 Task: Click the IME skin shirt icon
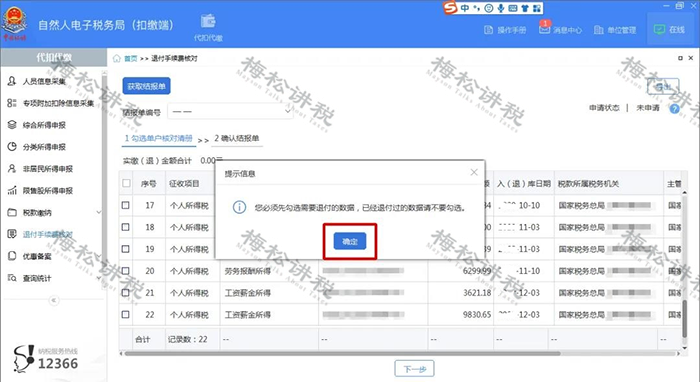[525, 8]
